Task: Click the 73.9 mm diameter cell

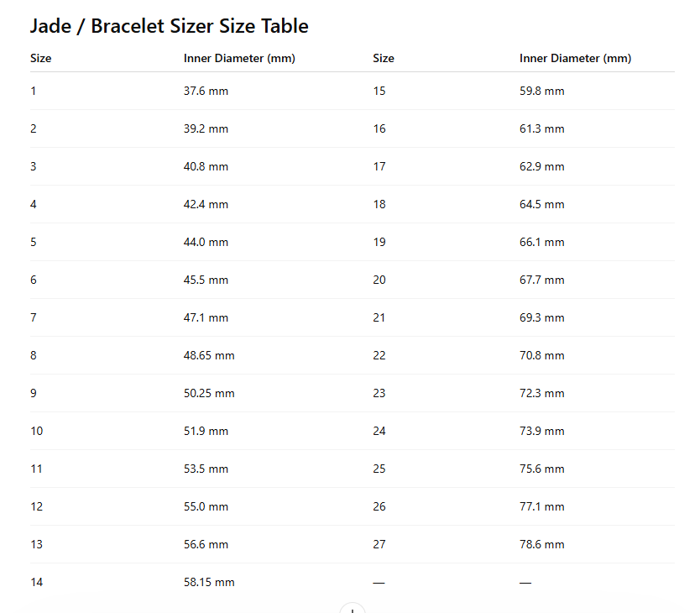Action: tap(541, 431)
